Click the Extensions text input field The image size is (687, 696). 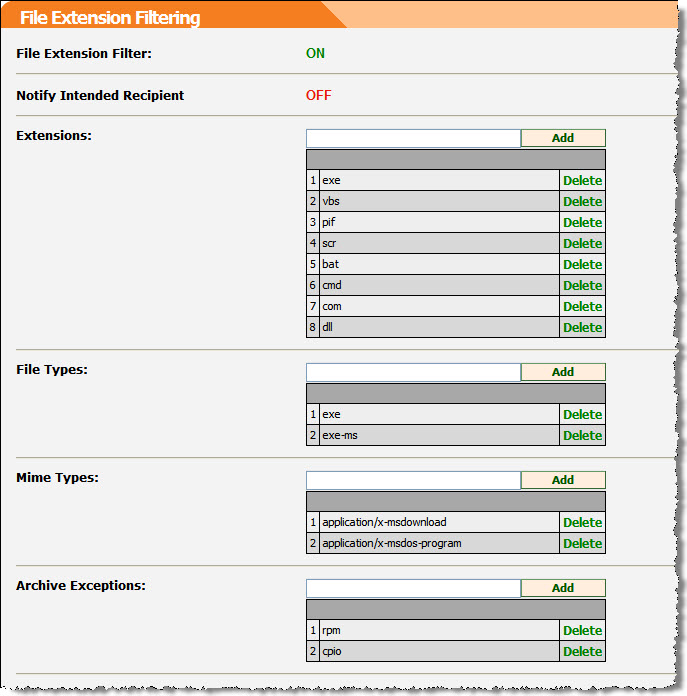(413, 138)
